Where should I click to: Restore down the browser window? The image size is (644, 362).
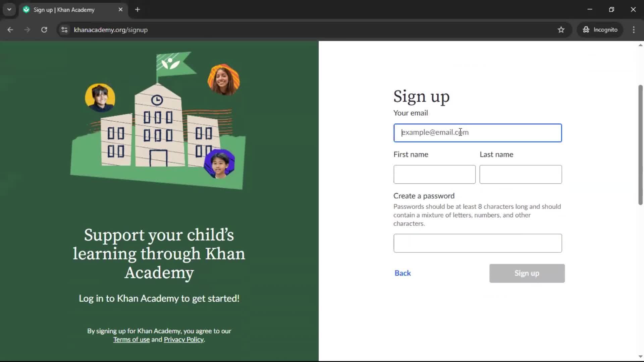point(611,9)
